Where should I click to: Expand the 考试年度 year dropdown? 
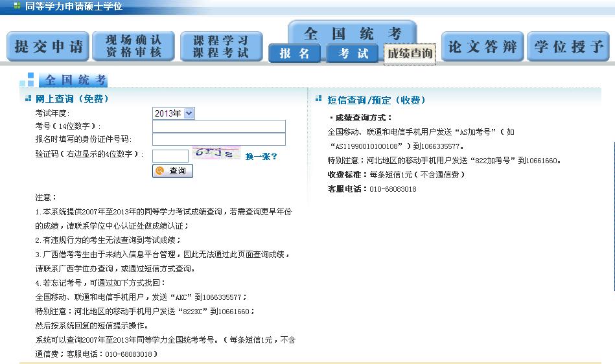point(174,113)
